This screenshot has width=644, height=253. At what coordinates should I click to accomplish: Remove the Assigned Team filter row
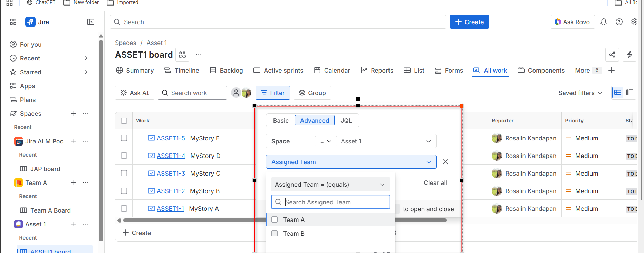[x=445, y=162]
